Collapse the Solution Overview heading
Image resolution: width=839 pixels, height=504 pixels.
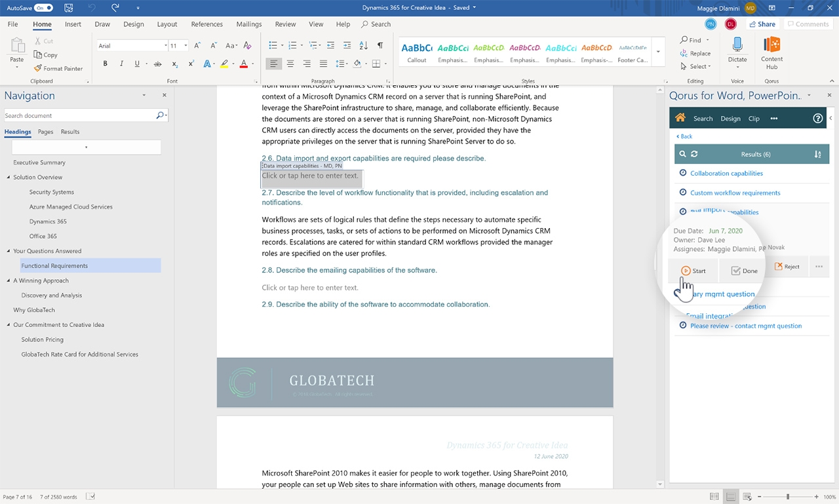[x=9, y=177]
